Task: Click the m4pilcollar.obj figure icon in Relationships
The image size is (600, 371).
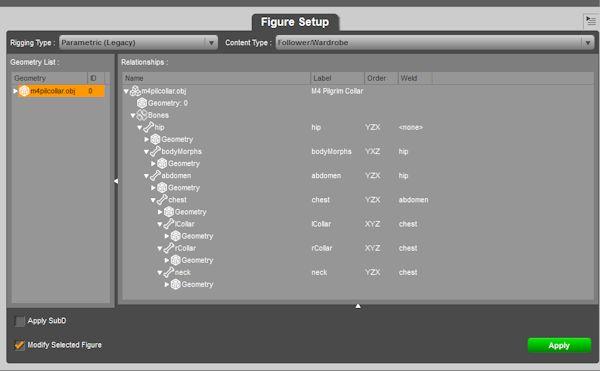Action: (135, 91)
